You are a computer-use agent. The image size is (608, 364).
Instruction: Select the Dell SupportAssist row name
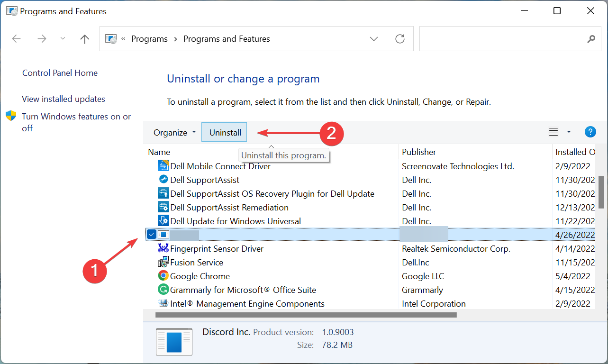pos(205,180)
